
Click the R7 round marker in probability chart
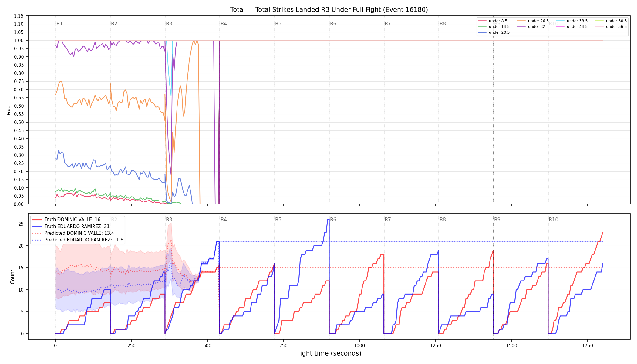[x=388, y=24]
